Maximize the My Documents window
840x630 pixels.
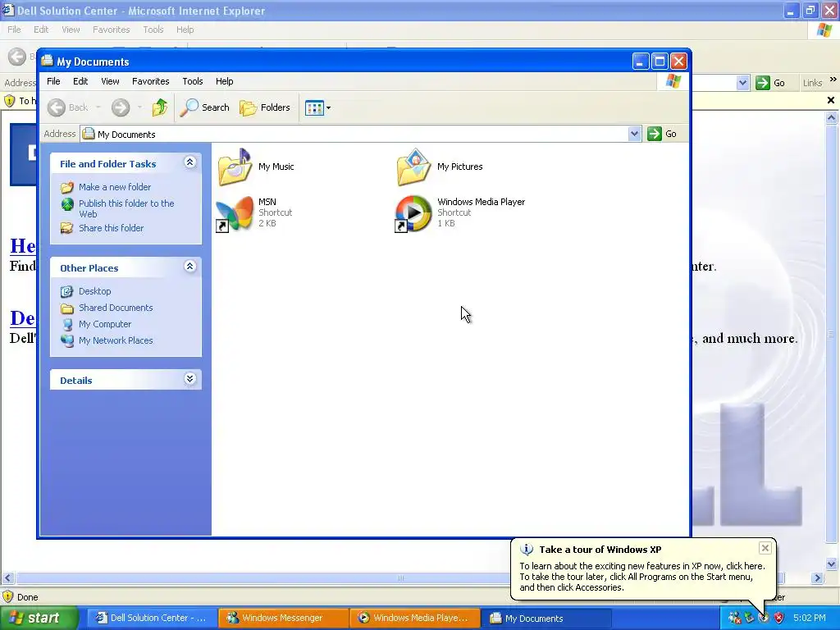pyautogui.click(x=660, y=62)
